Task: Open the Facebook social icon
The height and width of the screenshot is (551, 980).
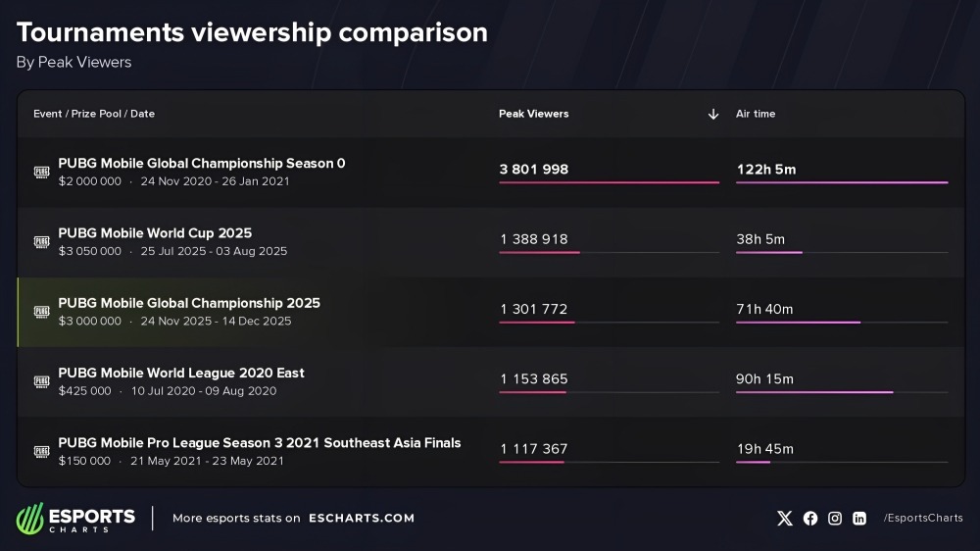Action: 810,519
